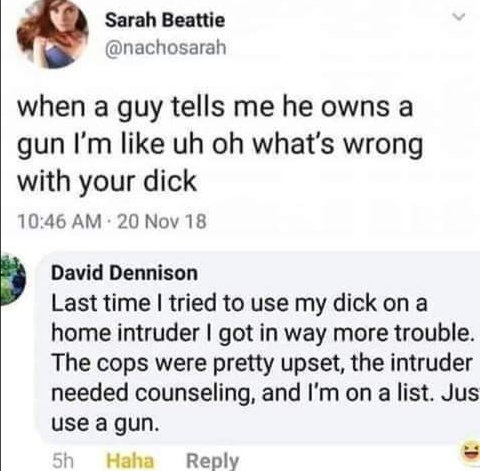Click the 10:46 AM timestamp
The height and width of the screenshot is (471, 480).
tap(60, 221)
